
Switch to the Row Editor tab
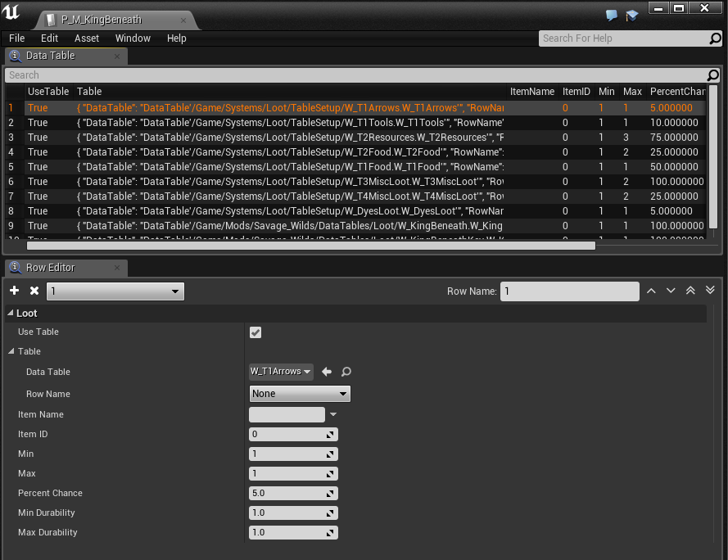tap(50, 268)
